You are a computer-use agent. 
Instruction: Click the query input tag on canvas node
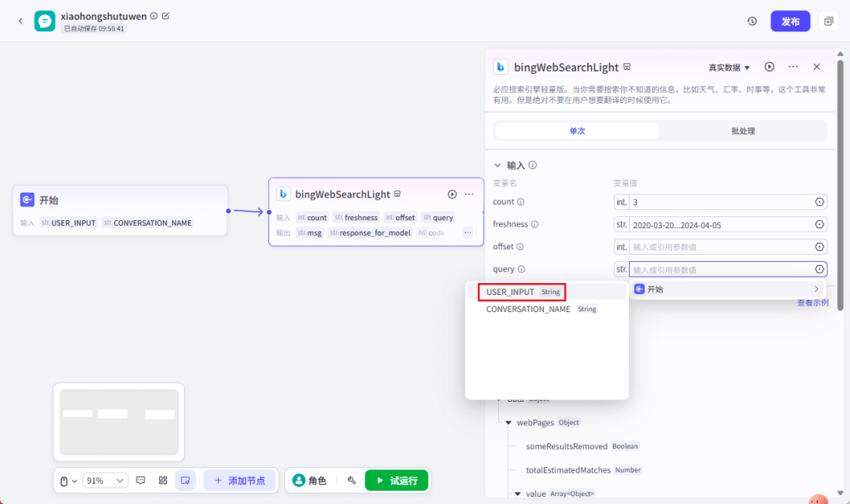pyautogui.click(x=438, y=218)
